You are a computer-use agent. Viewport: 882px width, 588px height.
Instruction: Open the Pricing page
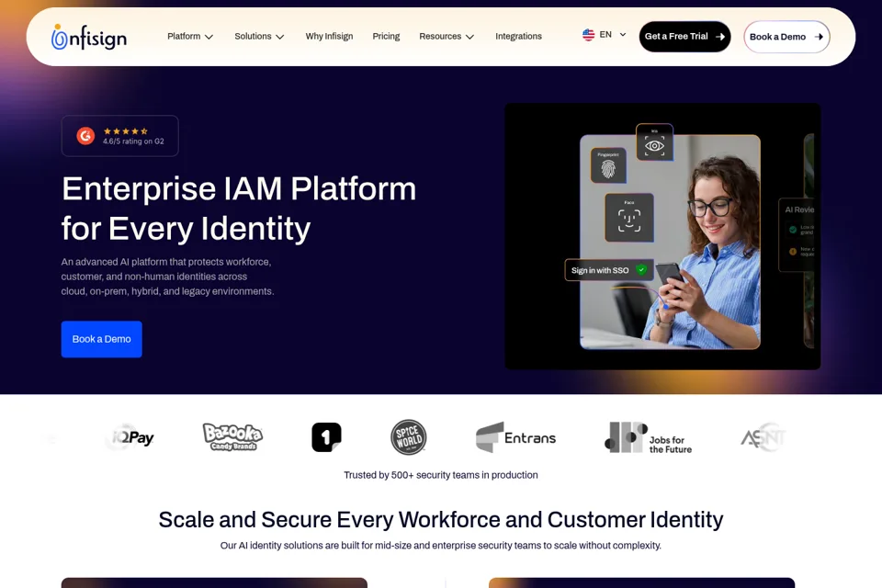coord(386,36)
